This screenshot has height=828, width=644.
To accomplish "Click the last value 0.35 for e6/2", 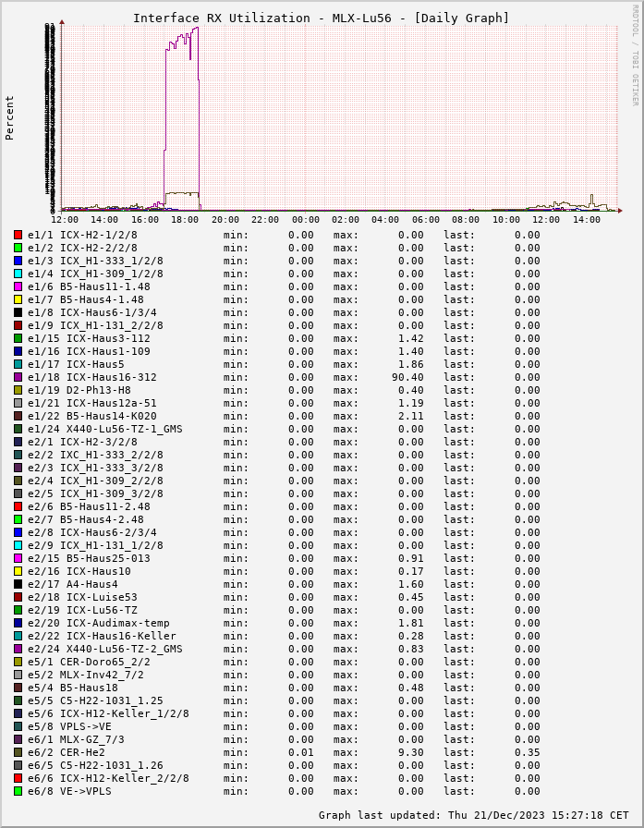I will point(527,752).
